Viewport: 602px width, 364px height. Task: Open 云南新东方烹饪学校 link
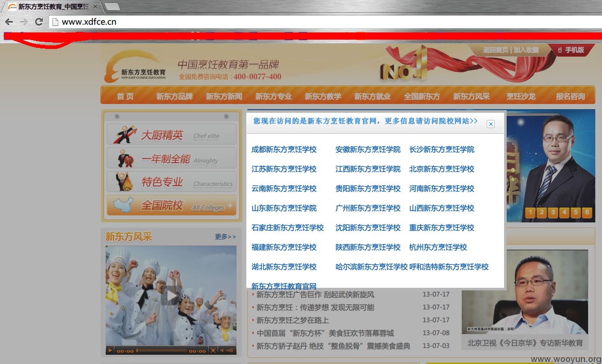coord(283,188)
